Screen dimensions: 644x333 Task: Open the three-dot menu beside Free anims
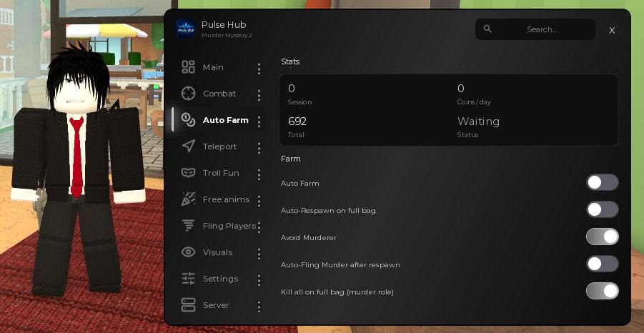click(x=259, y=201)
